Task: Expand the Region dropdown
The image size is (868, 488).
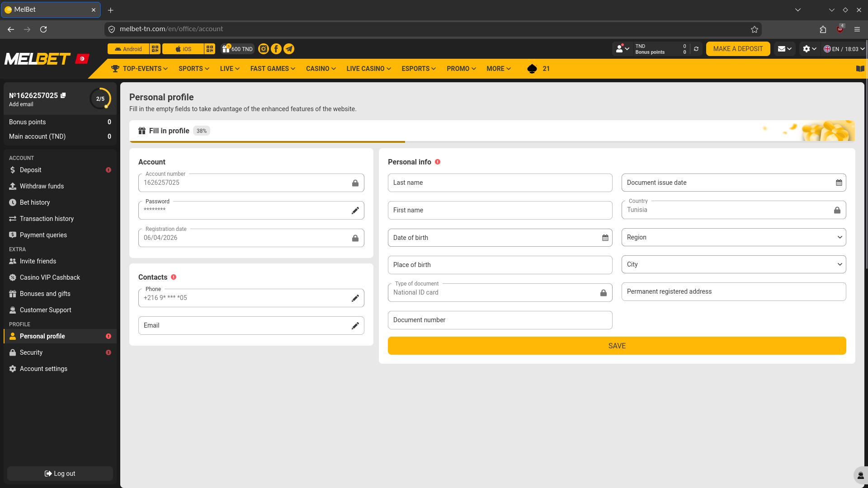Action: coord(733,237)
